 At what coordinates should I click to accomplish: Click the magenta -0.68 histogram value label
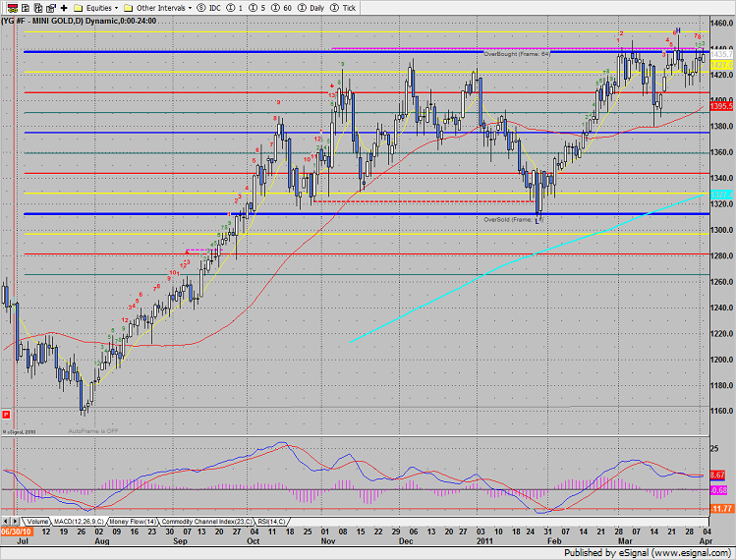719,490
